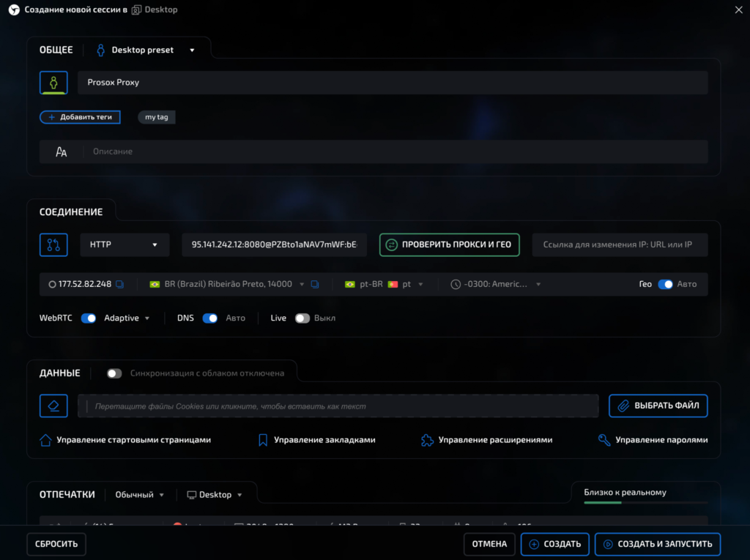The image size is (750, 560).
Task: Enable cloud synchronization toggle
Action: point(114,373)
